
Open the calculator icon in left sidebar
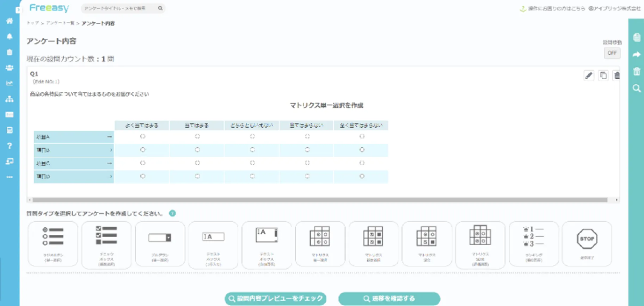(x=10, y=130)
